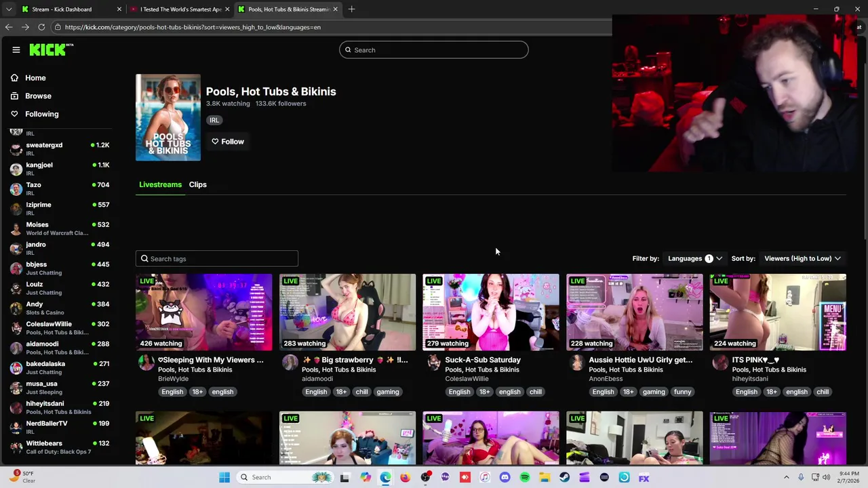Open the stream thumbnail with 426 watching
Screen dimensions: 868x488
(x=203, y=312)
